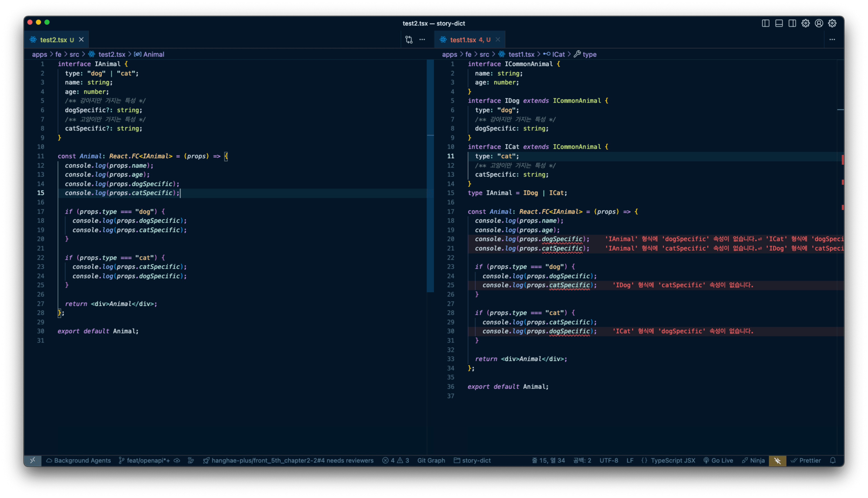The width and height of the screenshot is (868, 498).
Task: Open the first gear settings icon in title bar
Action: tap(806, 23)
